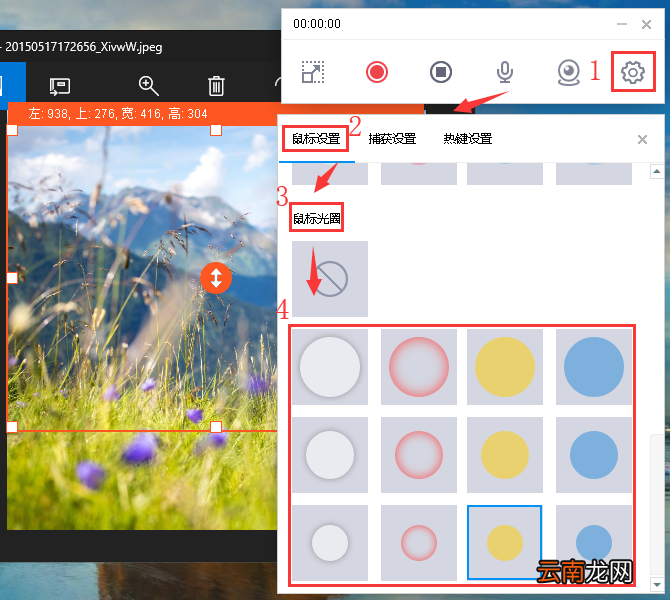Toggle the webcam icon
Viewport: 670px width, 600px height.
(x=569, y=72)
